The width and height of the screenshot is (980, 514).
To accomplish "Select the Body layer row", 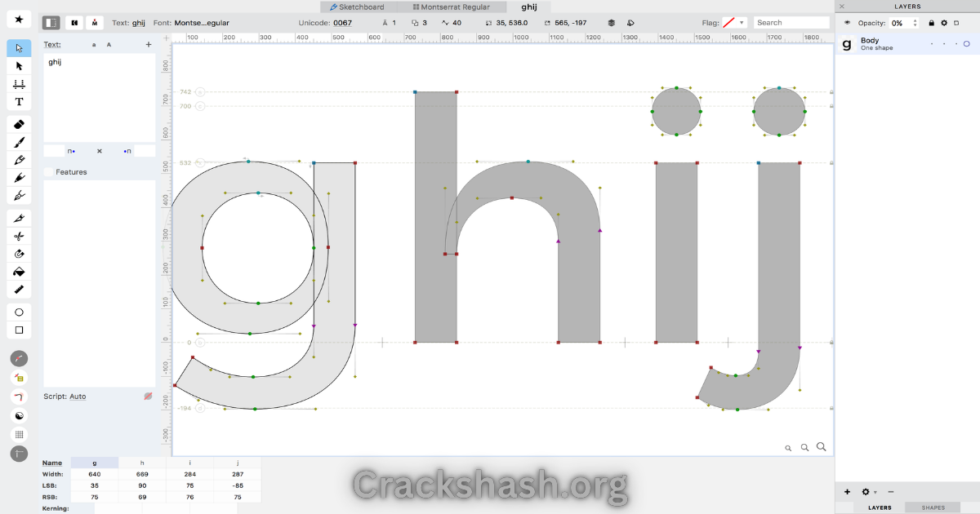I will [x=907, y=44].
